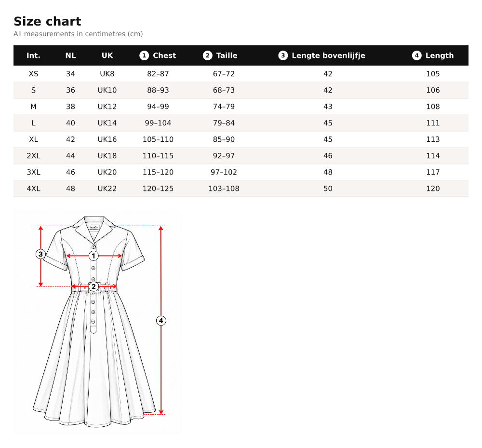Click the number 1 icon beside Chest header
This screenshot has width=482, height=448.
[144, 55]
